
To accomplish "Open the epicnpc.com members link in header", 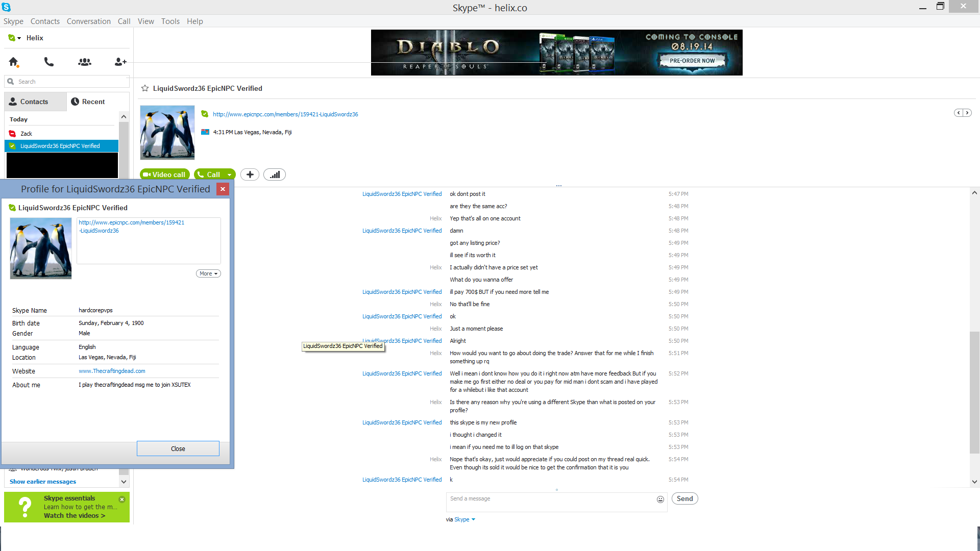I will tap(285, 114).
